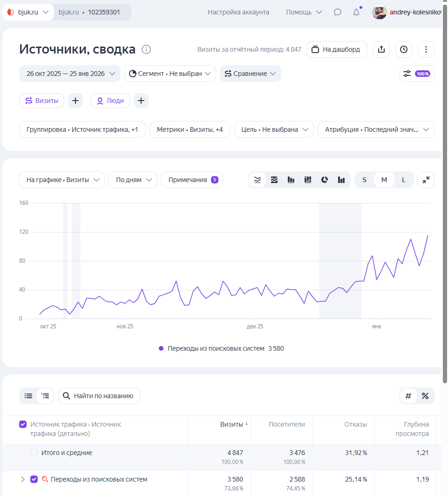Switch to stacked area chart icon

click(x=274, y=180)
